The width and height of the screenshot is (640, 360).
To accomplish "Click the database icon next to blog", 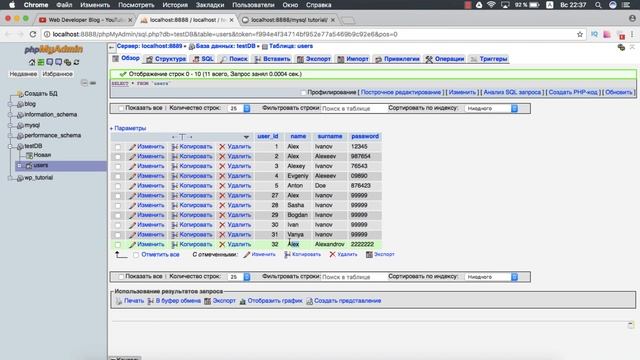I will click(x=20, y=104).
